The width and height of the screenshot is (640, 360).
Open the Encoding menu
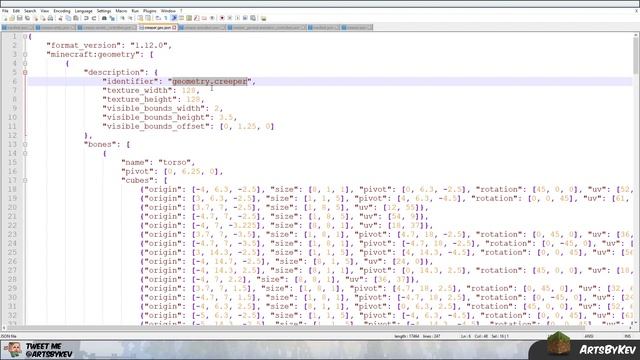click(x=62, y=11)
